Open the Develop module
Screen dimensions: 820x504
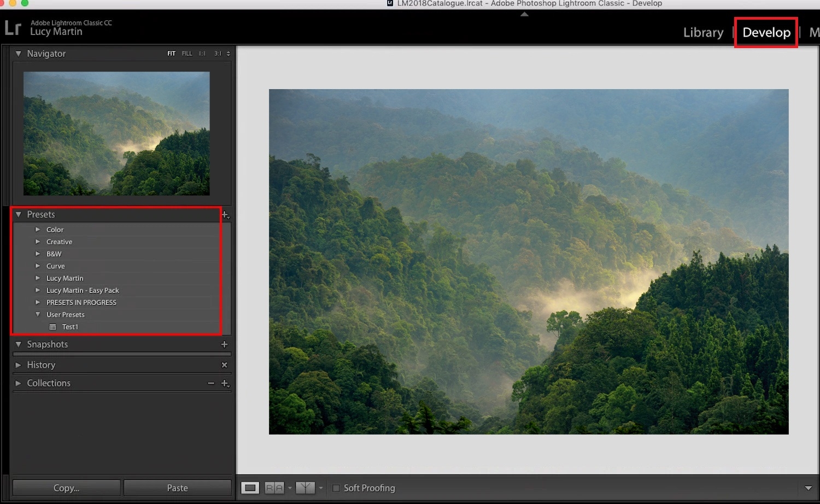(x=765, y=32)
